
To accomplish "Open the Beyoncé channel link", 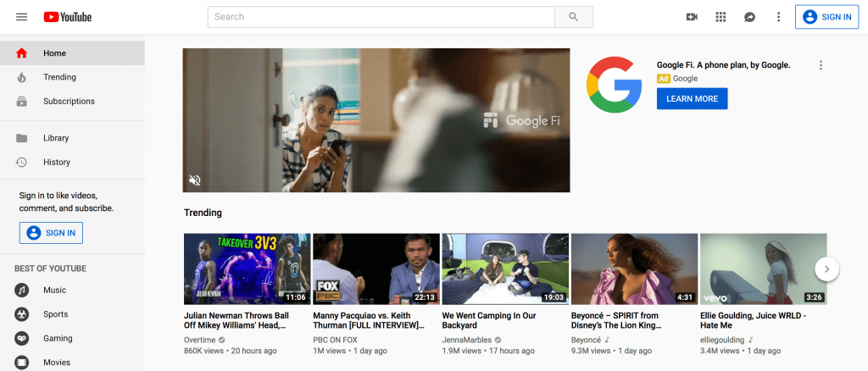I will pyautogui.click(x=586, y=340).
